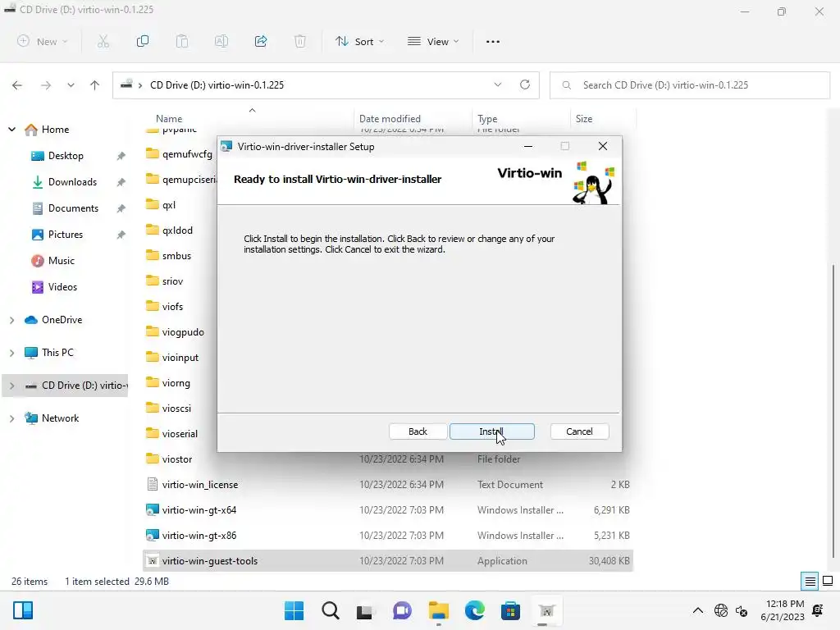Open Search from the taskbar
The width and height of the screenshot is (840, 630).
330,610
